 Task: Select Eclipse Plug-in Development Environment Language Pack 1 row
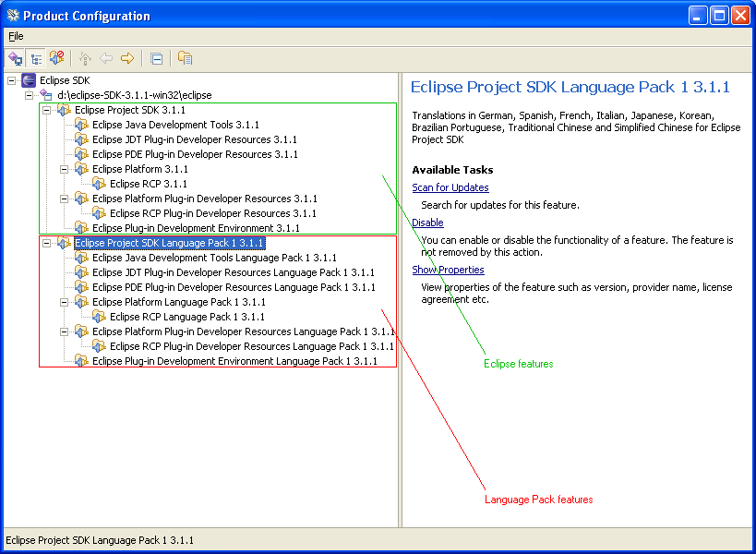pos(234,361)
